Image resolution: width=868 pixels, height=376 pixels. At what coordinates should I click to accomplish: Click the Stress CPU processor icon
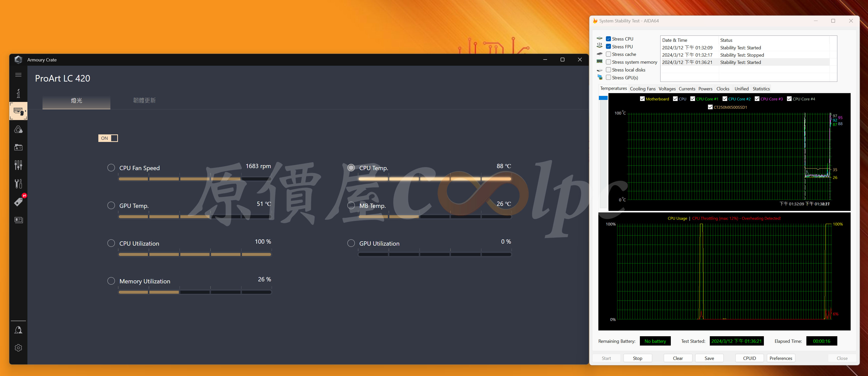click(x=599, y=39)
